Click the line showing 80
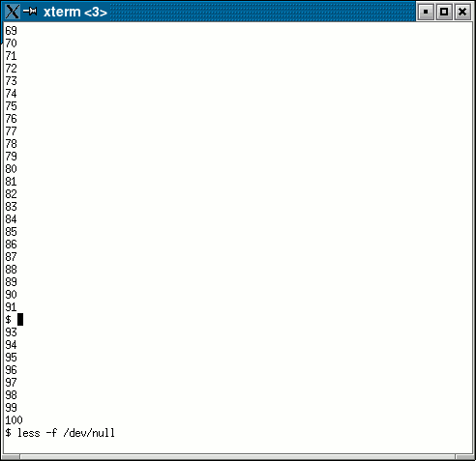Viewport: 476px width, 461px height. click(x=11, y=169)
